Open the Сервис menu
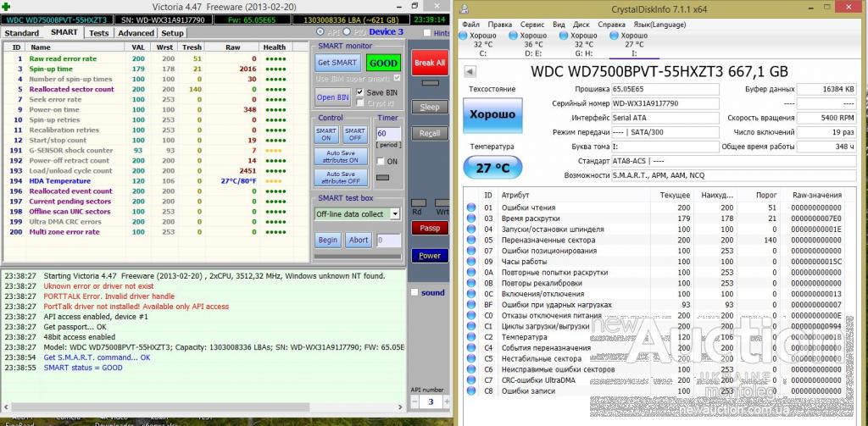The height and width of the screenshot is (426, 868). pyautogui.click(x=532, y=25)
